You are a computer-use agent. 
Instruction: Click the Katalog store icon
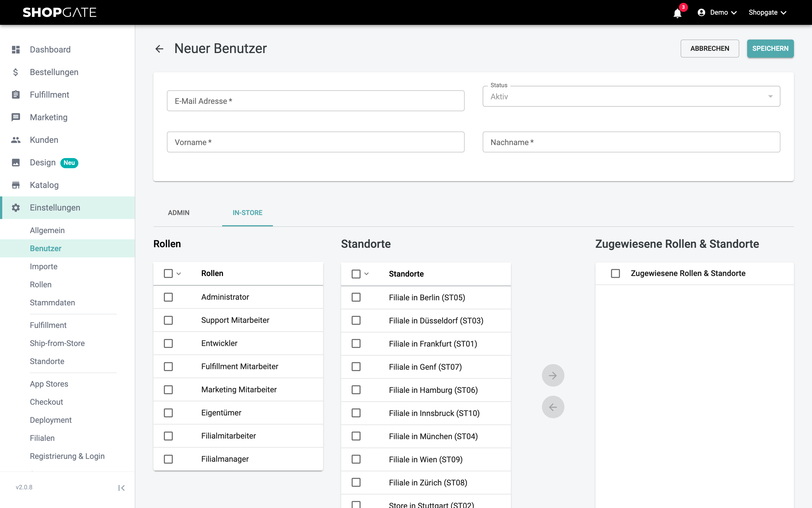[16, 185]
